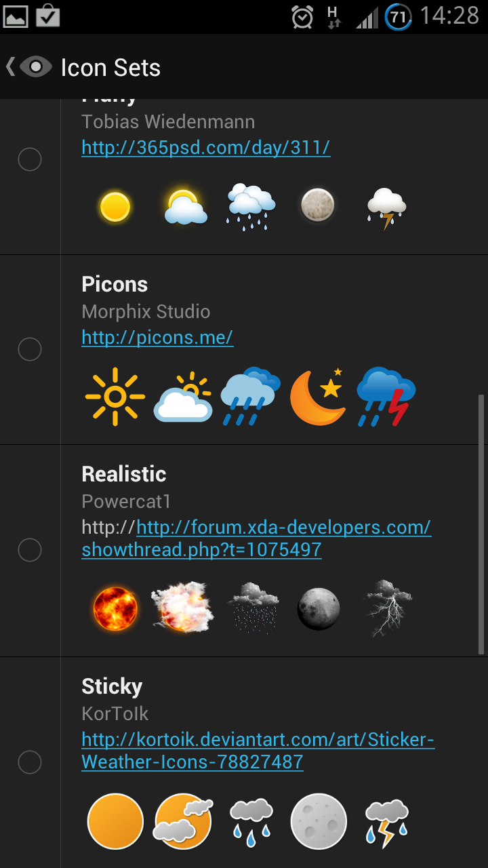This screenshot has width=488, height=868.
Task: Select the Picons icon set radio button
Action: pyautogui.click(x=30, y=349)
